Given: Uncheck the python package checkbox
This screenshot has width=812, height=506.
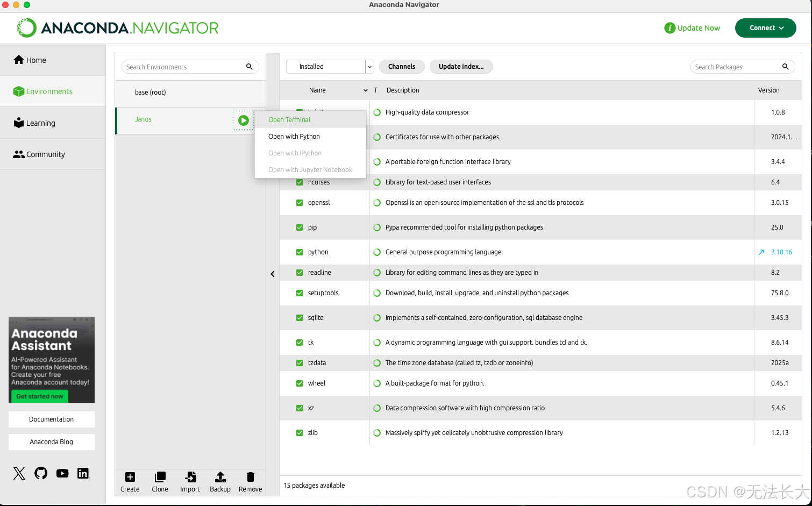Looking at the screenshot, I should coord(300,252).
